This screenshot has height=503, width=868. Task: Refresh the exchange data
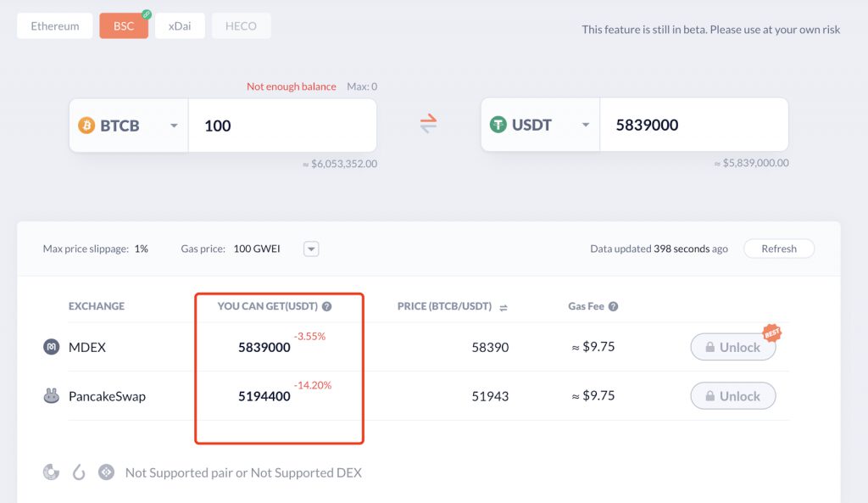[779, 249]
